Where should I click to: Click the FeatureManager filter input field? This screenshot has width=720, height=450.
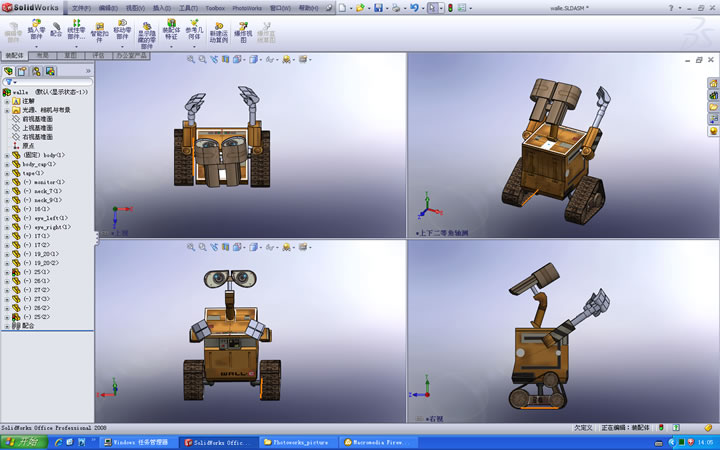point(47,82)
